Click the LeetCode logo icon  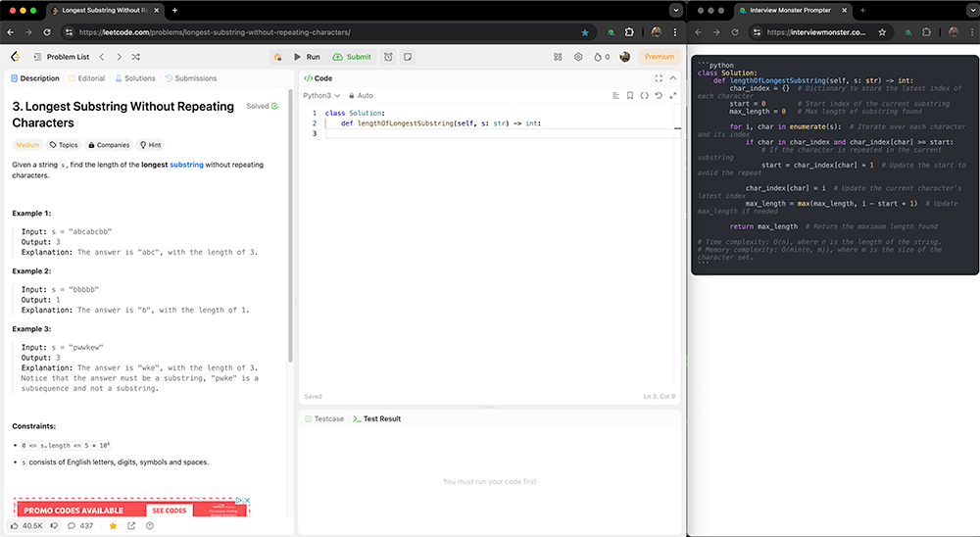tap(16, 57)
